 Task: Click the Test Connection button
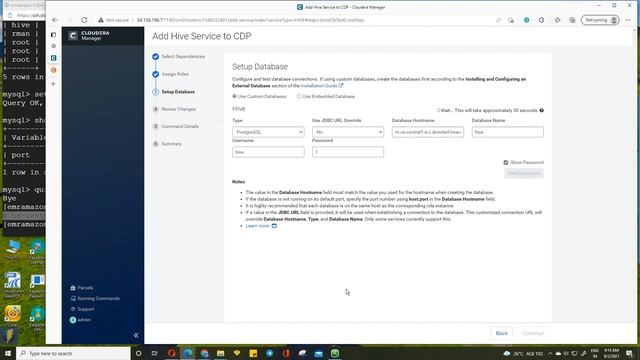pos(524,173)
